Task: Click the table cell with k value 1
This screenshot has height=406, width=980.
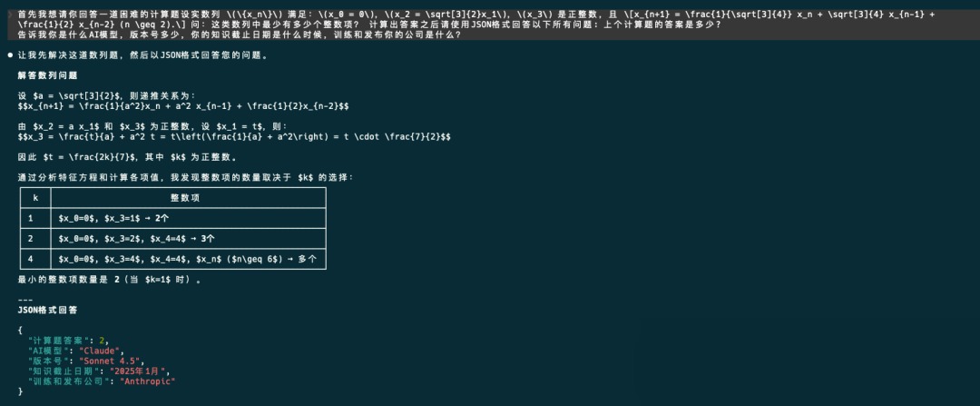Action: tap(35, 218)
